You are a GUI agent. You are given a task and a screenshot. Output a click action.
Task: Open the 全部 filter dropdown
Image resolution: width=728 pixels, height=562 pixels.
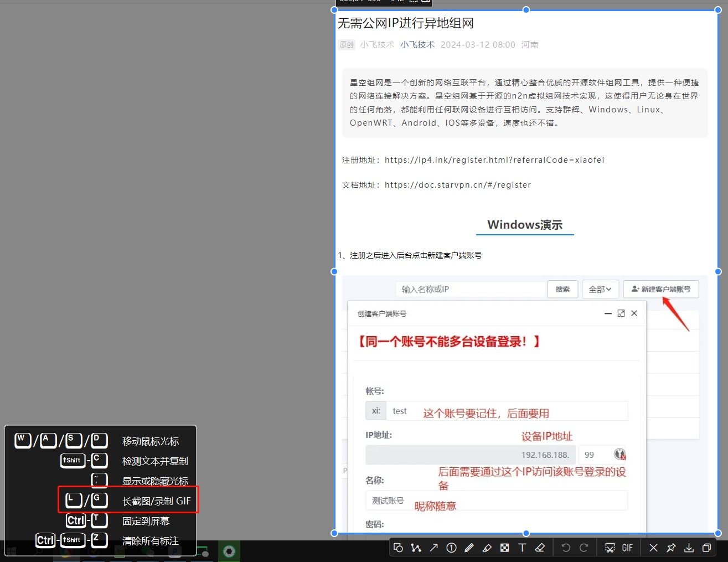pyautogui.click(x=600, y=289)
